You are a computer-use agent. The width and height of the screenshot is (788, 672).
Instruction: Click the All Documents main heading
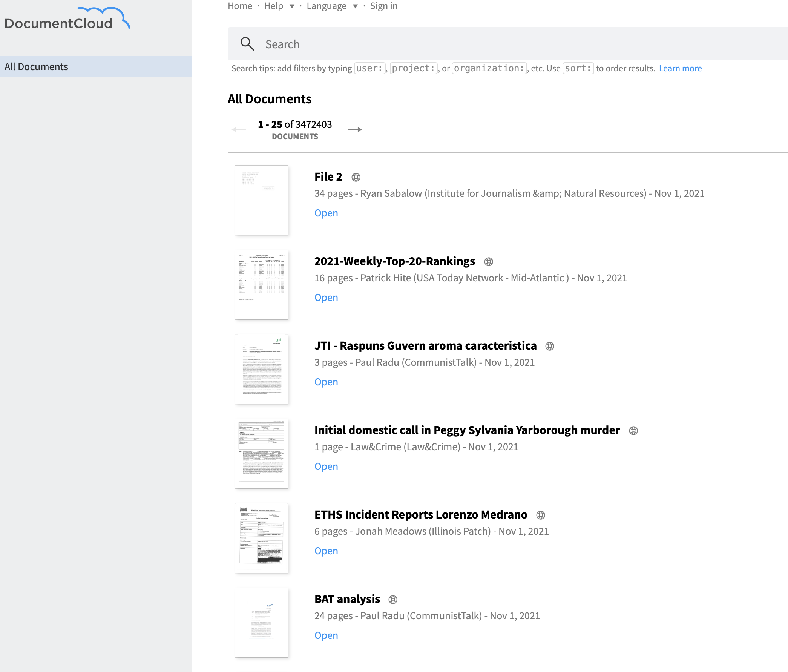(270, 99)
